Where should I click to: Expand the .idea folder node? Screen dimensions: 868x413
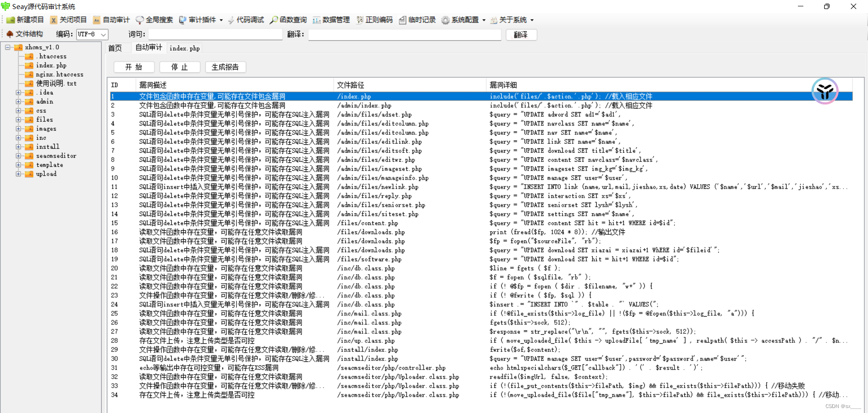(19, 92)
